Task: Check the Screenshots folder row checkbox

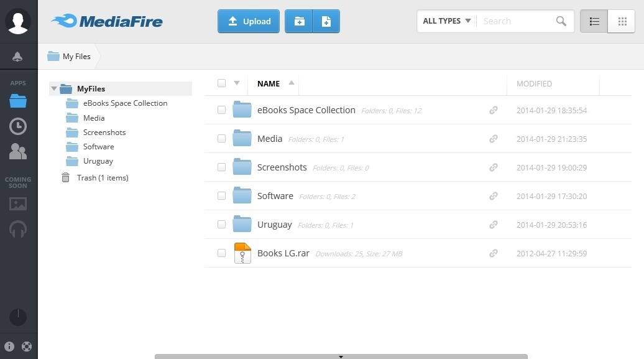Action: (x=221, y=167)
